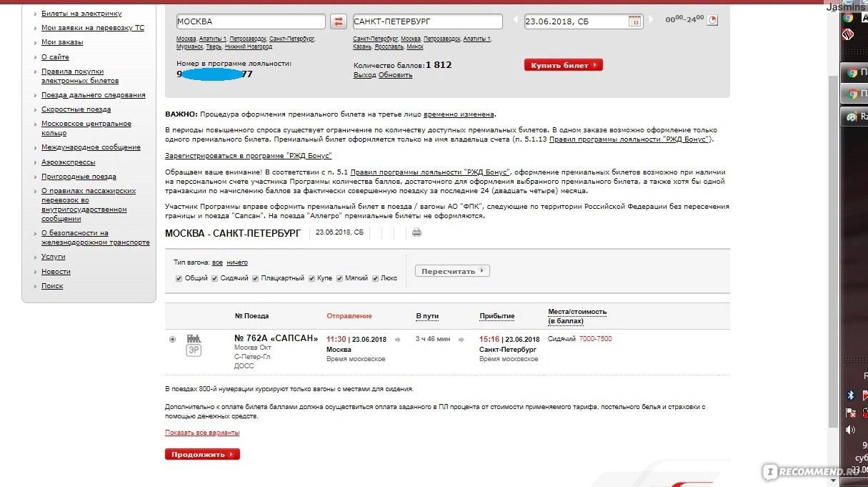868x487 pixels.
Task: Open Новости sidebar item
Action: (56, 272)
